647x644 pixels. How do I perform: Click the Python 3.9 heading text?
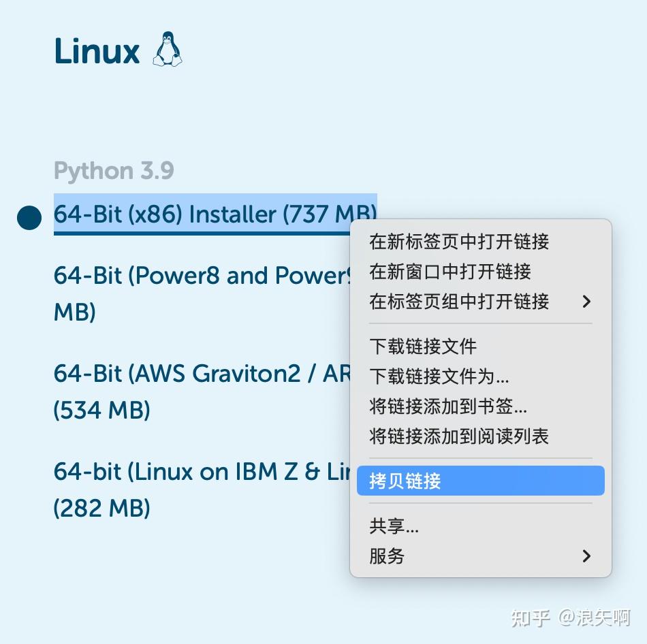point(114,170)
